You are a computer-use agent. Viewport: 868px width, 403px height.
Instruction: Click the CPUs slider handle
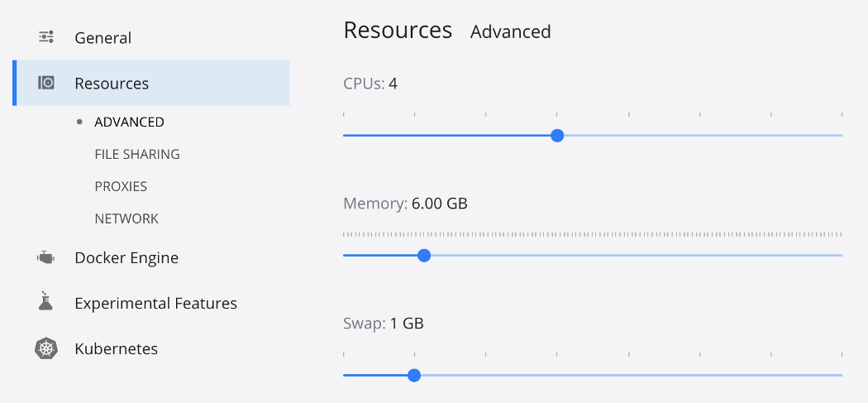coord(557,135)
